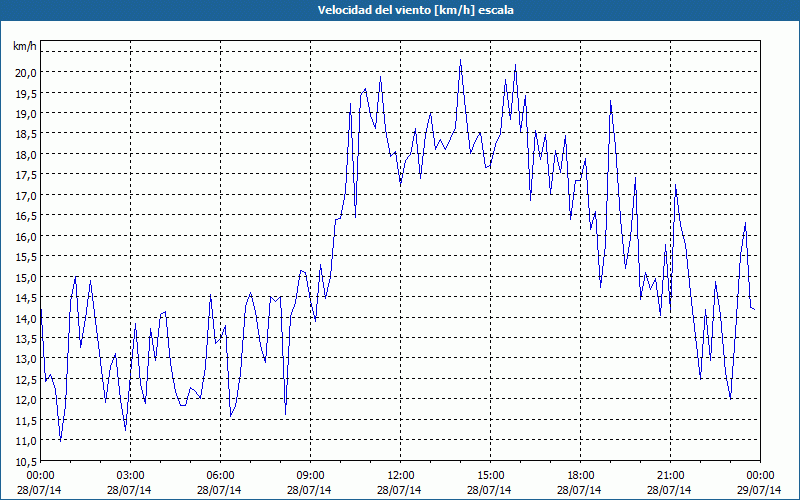Select the 13,5 y-axis value
800x500 pixels.
coord(26,339)
